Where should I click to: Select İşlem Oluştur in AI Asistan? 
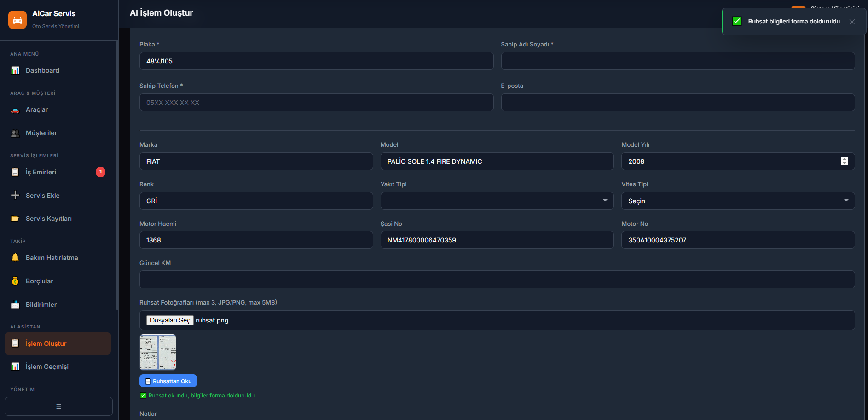click(58, 344)
